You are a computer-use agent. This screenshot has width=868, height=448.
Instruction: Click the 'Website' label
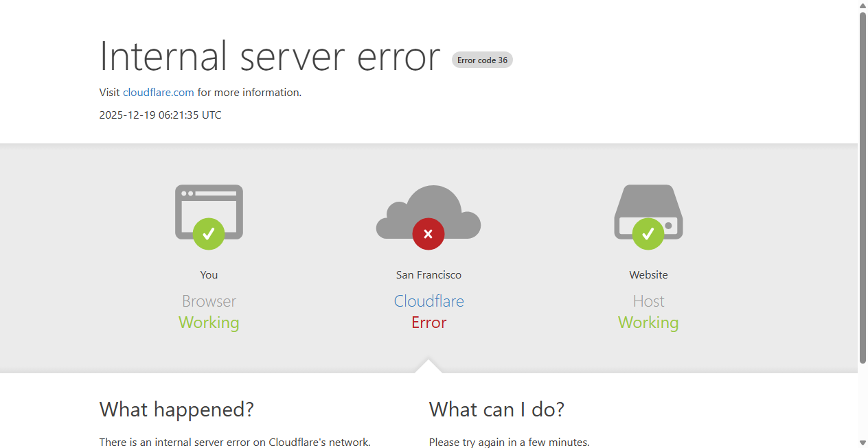pyautogui.click(x=648, y=274)
